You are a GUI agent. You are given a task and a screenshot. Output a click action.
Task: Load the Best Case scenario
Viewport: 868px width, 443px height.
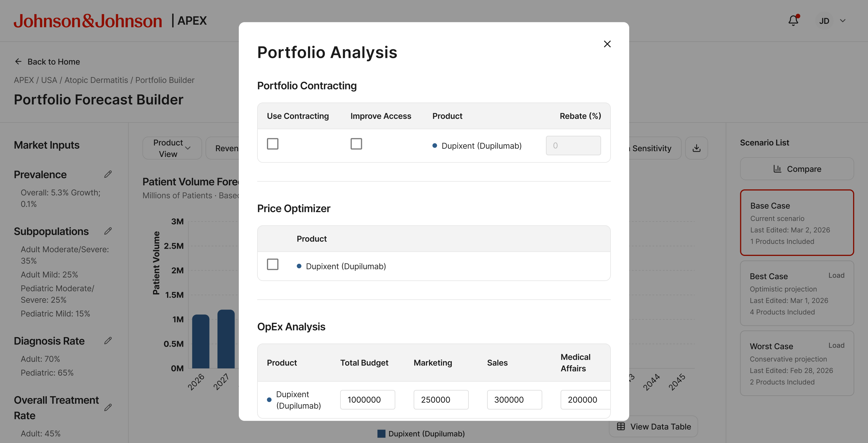836,275
